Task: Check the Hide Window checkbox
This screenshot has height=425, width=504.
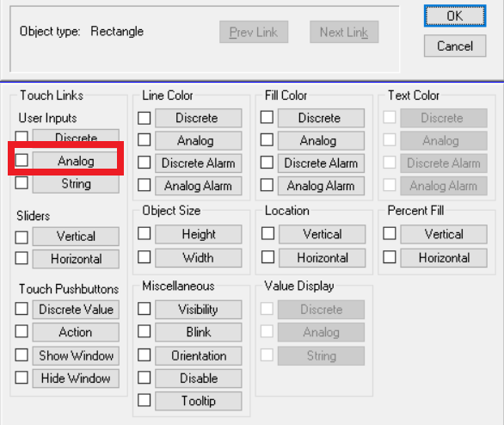Action: coord(22,378)
